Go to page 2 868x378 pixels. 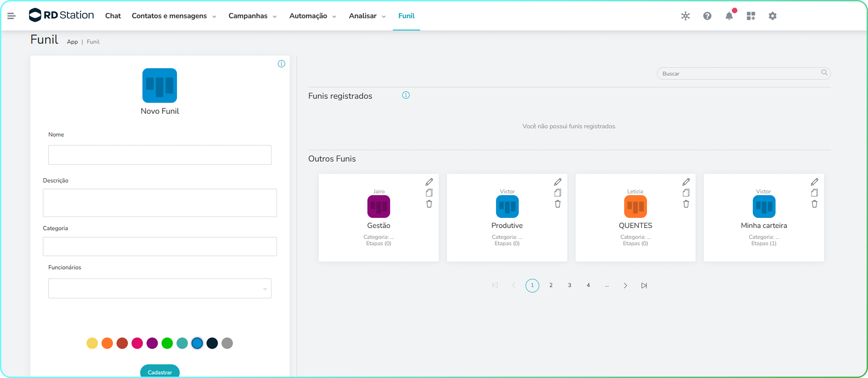[x=551, y=285]
